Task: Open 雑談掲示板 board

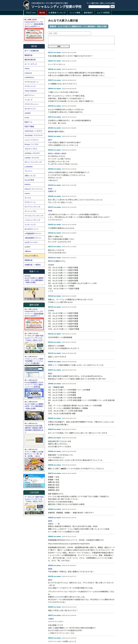Action: [x=34, y=55]
